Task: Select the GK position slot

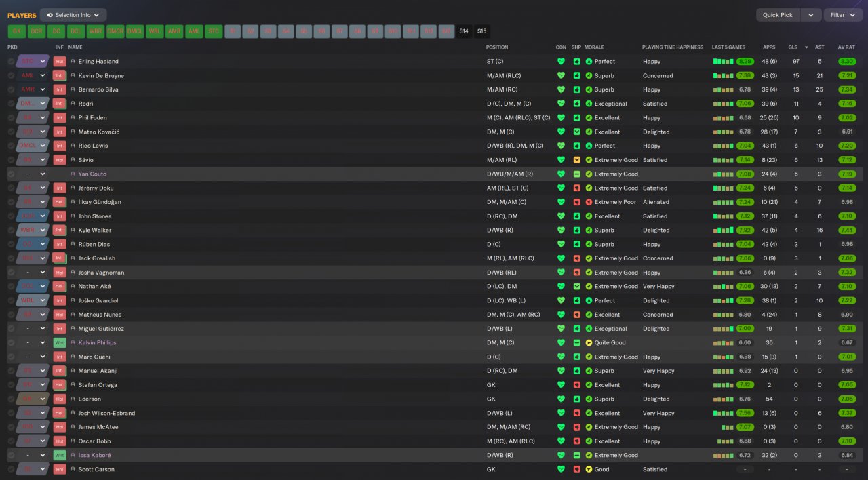Action: pos(17,31)
